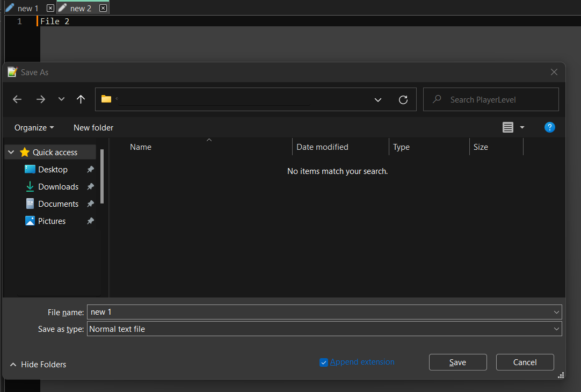Screen dimensions: 581x392
Task: Close the new 1 tab
Action: (x=50, y=8)
